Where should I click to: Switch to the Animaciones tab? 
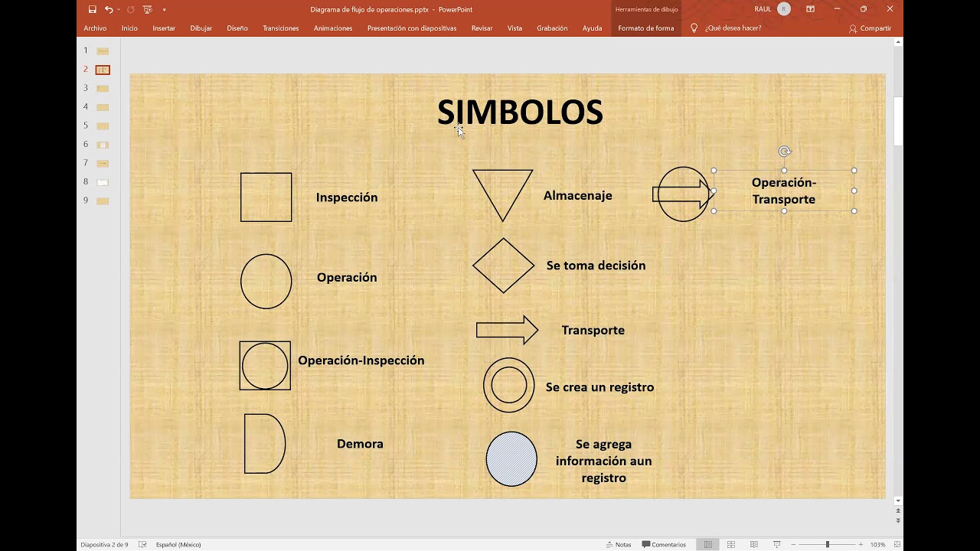333,28
